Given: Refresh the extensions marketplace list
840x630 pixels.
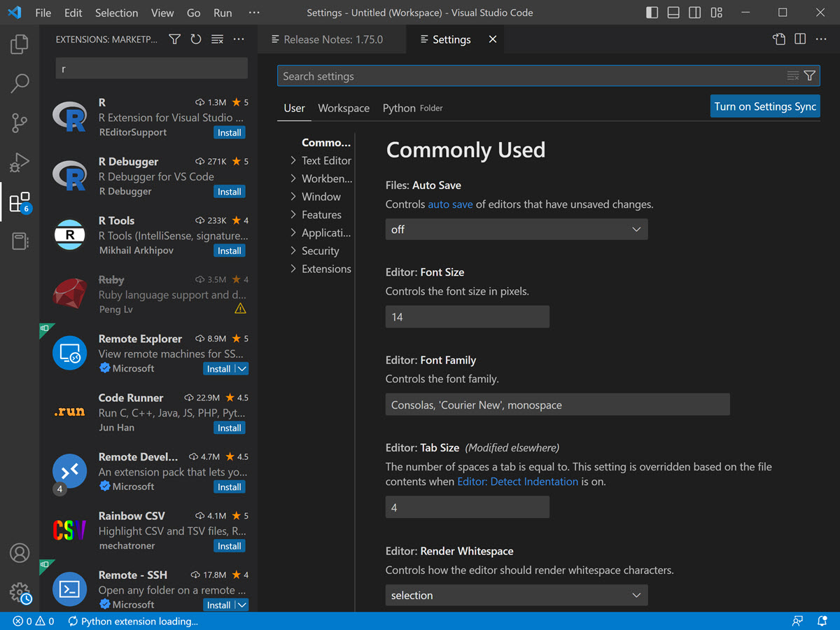Looking at the screenshot, I should pyautogui.click(x=196, y=39).
